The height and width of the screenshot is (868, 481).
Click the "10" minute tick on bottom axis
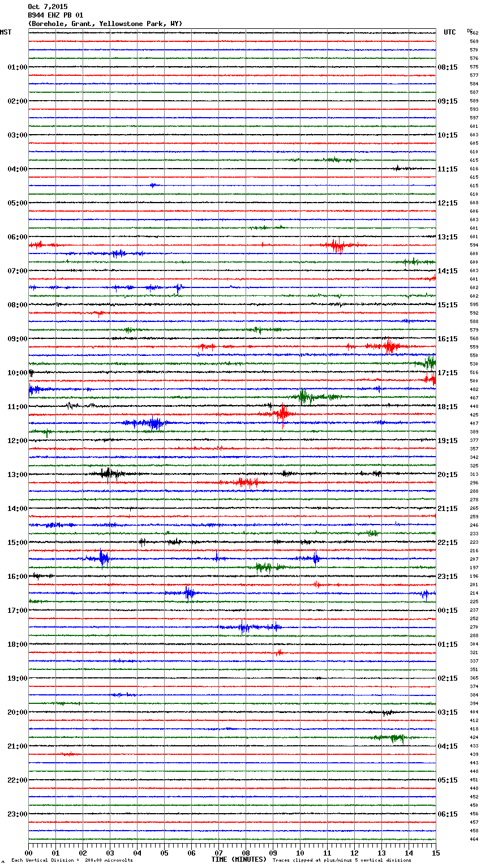click(300, 853)
